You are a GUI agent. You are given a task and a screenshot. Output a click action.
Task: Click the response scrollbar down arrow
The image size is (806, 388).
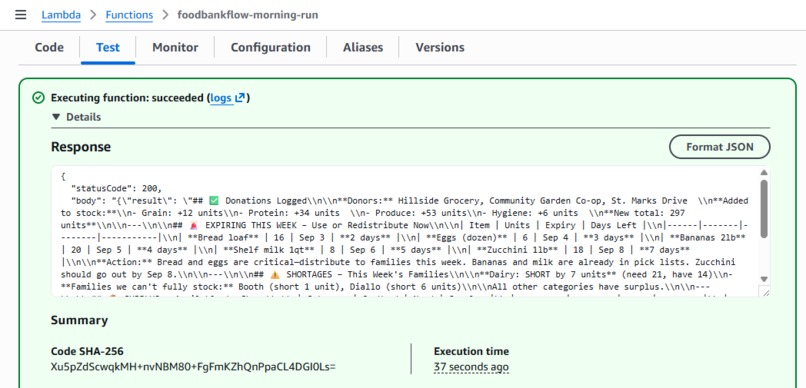[764, 279]
